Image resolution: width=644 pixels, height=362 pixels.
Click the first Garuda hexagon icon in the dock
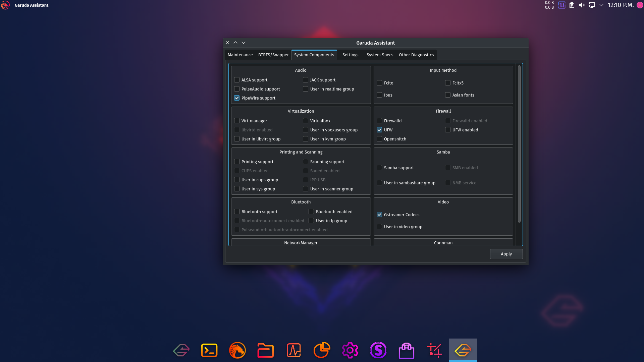pyautogui.click(x=181, y=351)
